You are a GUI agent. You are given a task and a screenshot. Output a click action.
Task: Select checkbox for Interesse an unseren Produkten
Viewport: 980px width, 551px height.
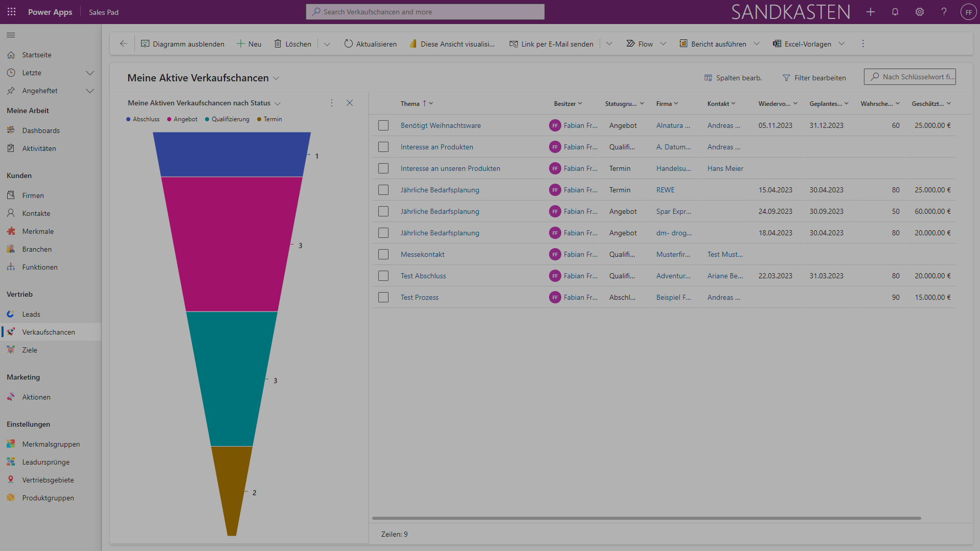click(x=383, y=168)
